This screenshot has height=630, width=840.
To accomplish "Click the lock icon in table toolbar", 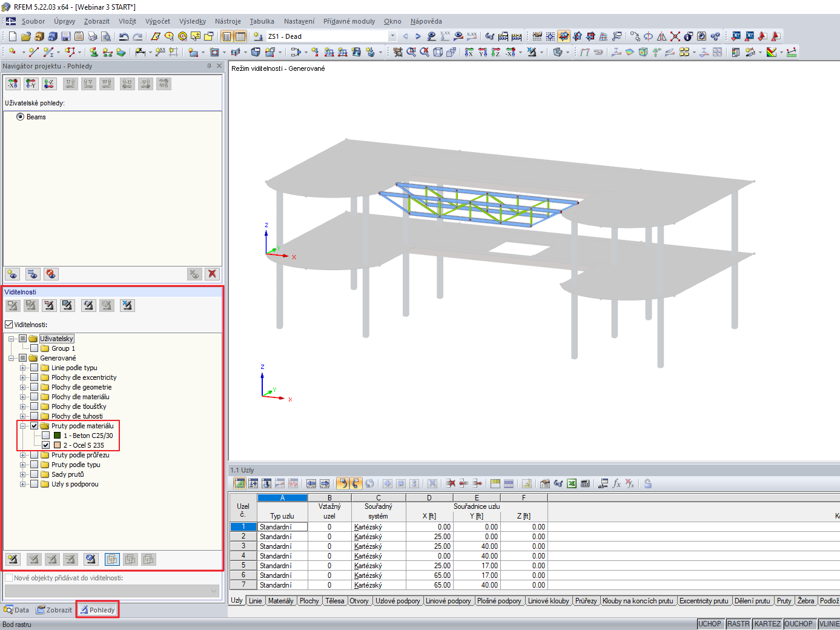I will [647, 483].
